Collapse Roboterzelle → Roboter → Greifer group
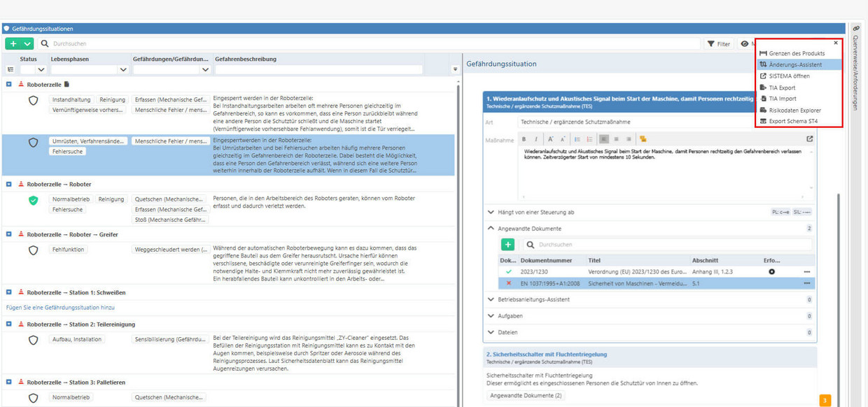The image size is (868, 407). point(9,234)
